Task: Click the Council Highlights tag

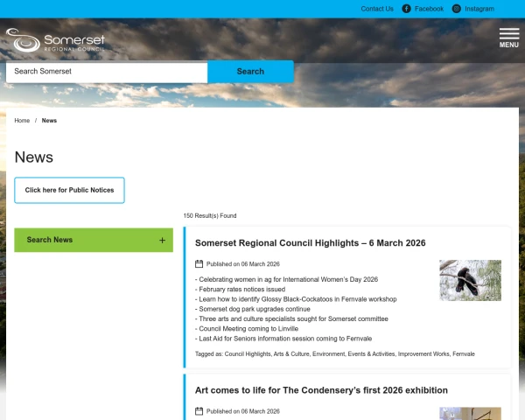Action: coord(248,354)
